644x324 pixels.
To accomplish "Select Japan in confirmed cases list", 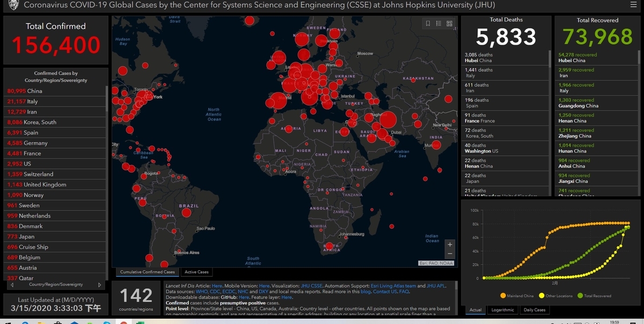I will click(55, 237).
